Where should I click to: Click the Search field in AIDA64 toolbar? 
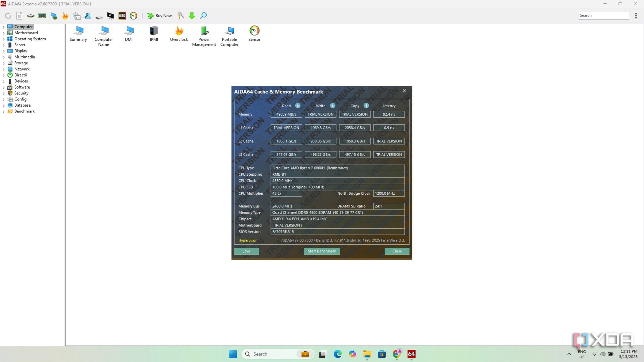click(604, 16)
